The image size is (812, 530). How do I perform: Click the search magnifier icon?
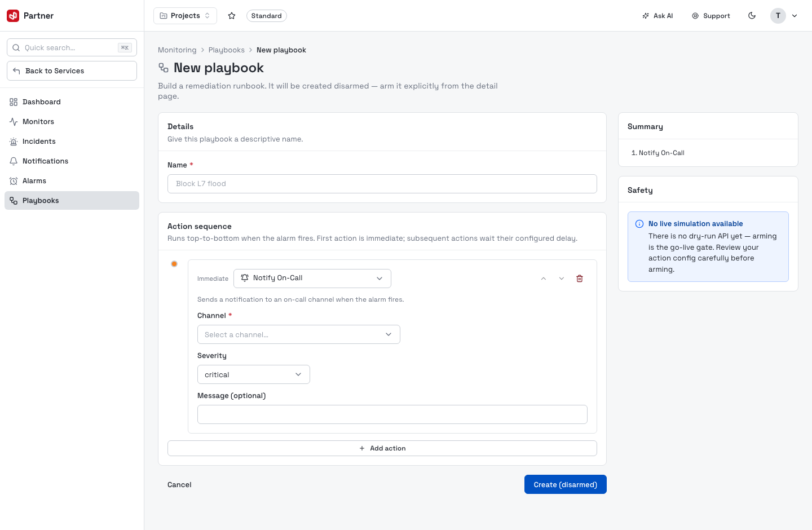(x=16, y=48)
